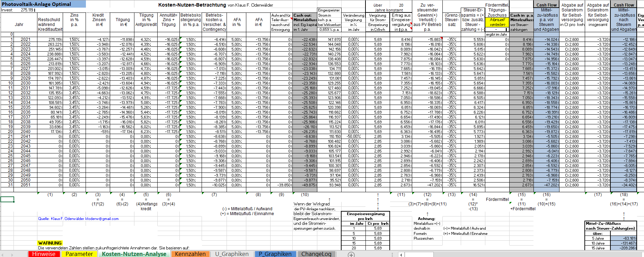Add a new sheet with the plus icon
The image size is (644, 257).
351,255
